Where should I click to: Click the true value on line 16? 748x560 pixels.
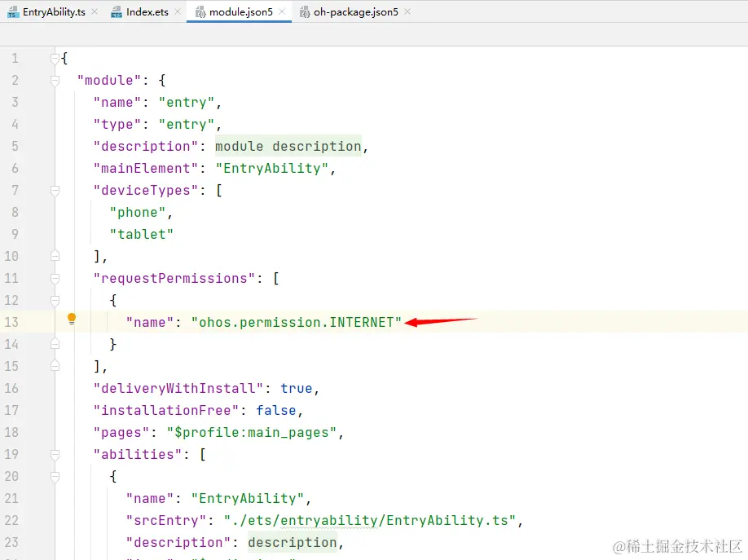tap(297, 388)
